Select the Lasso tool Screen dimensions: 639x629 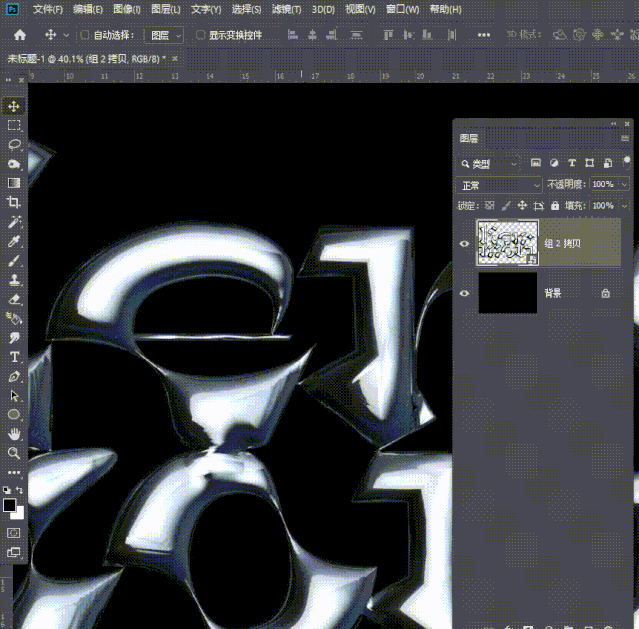pyautogui.click(x=14, y=144)
